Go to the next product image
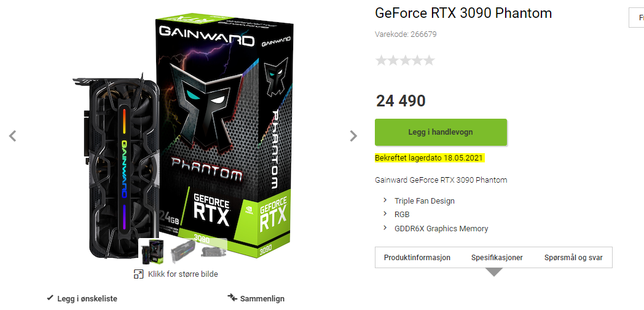Image resolution: width=644 pixels, height=310 pixels. pyautogui.click(x=353, y=136)
